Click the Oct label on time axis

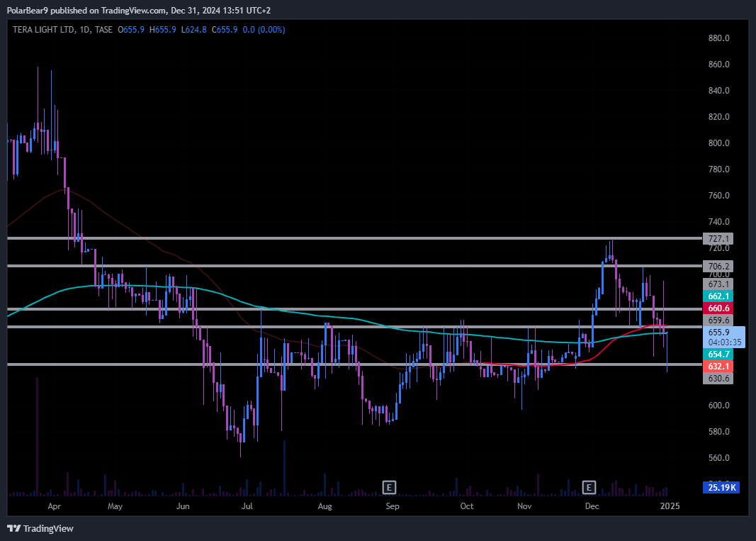point(467,506)
